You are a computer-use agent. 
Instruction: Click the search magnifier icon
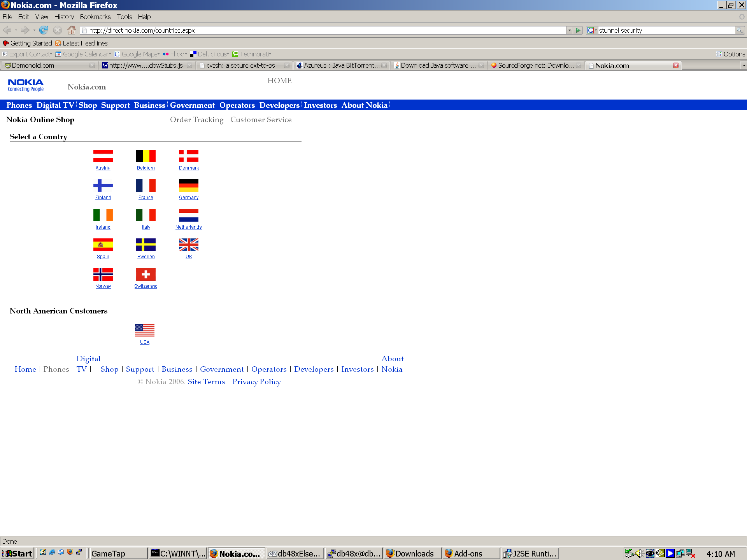pyautogui.click(x=740, y=30)
